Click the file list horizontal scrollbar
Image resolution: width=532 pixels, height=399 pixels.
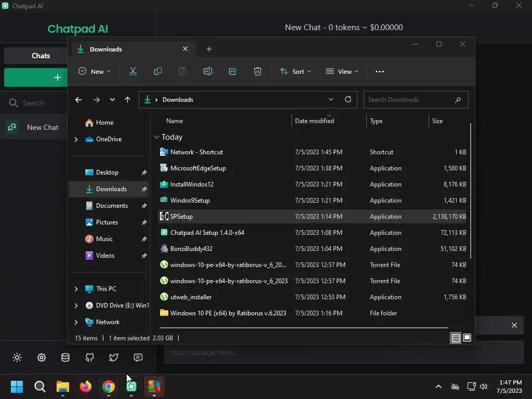click(303, 328)
